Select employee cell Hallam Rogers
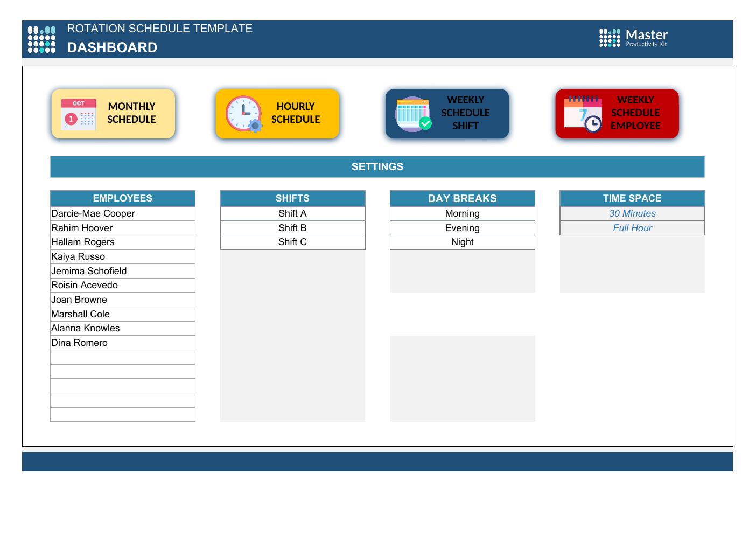756x535 pixels. click(123, 242)
